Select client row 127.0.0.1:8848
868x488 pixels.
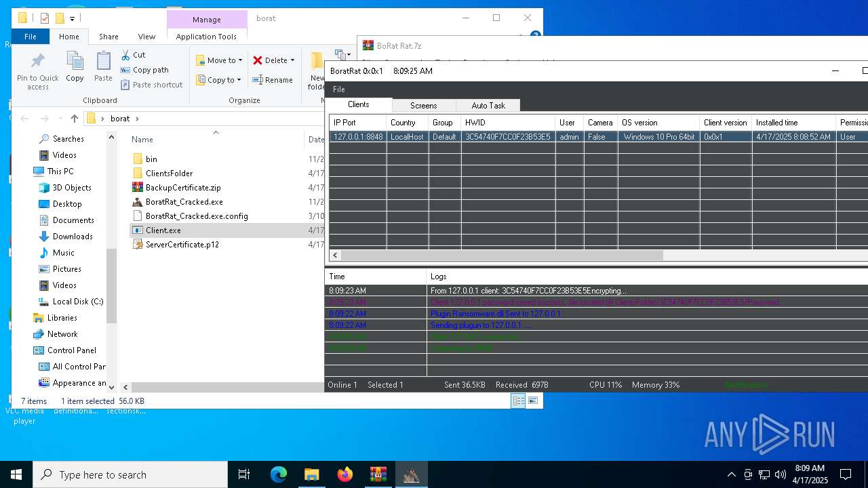click(x=598, y=137)
